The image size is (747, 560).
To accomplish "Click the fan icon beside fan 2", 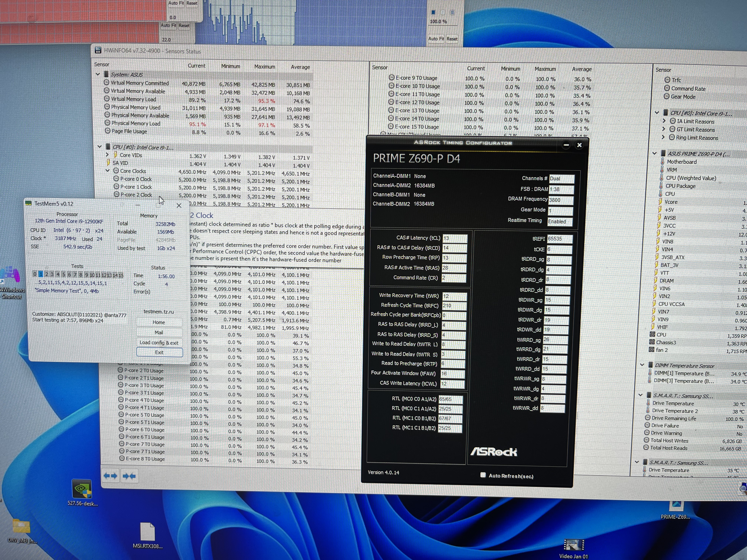I will pyautogui.click(x=651, y=350).
